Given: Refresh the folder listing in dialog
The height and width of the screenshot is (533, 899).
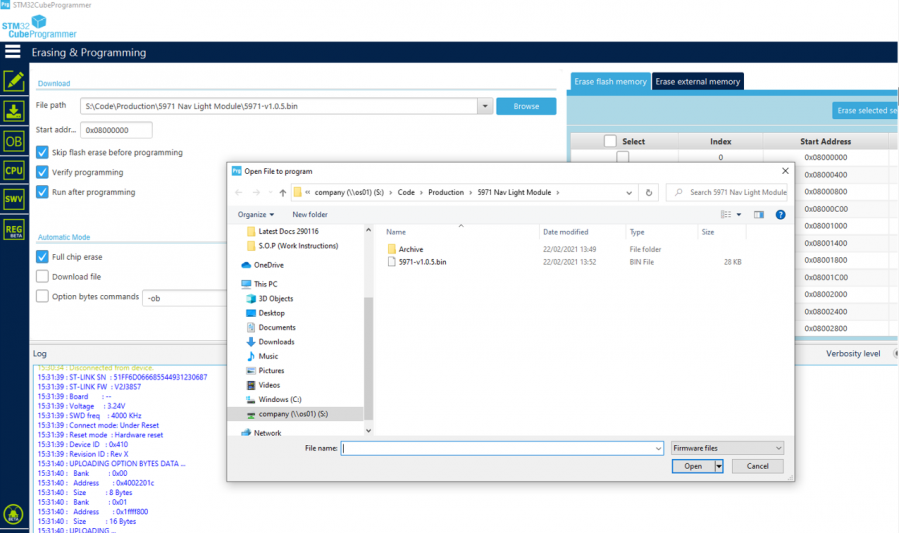Looking at the screenshot, I should (648, 193).
